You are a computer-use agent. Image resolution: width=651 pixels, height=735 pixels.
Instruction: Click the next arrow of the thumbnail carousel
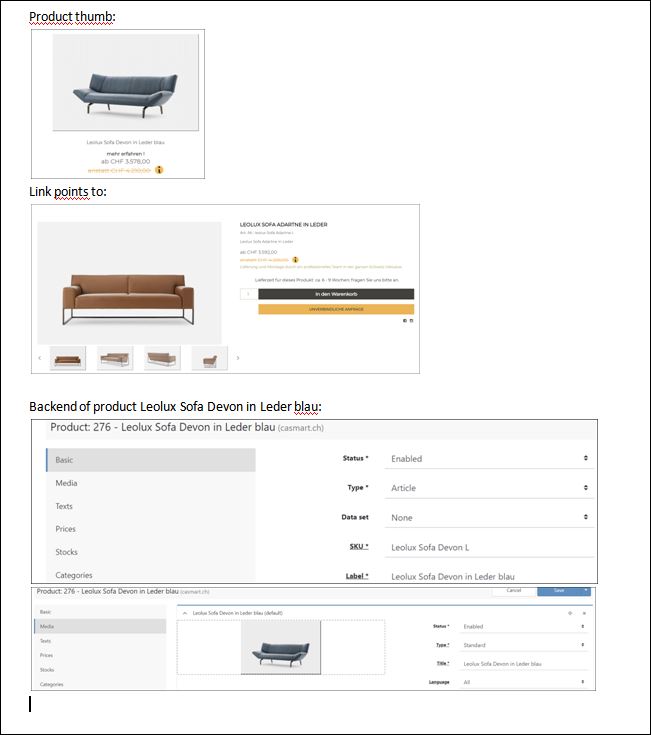click(x=238, y=358)
